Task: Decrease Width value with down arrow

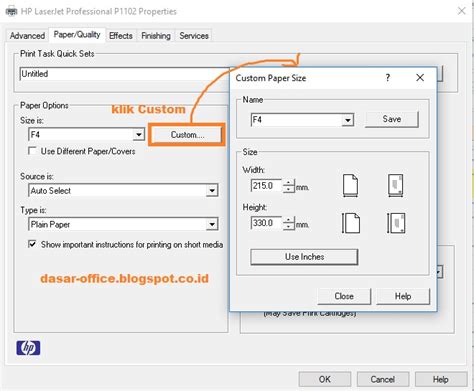Action: 289,189
